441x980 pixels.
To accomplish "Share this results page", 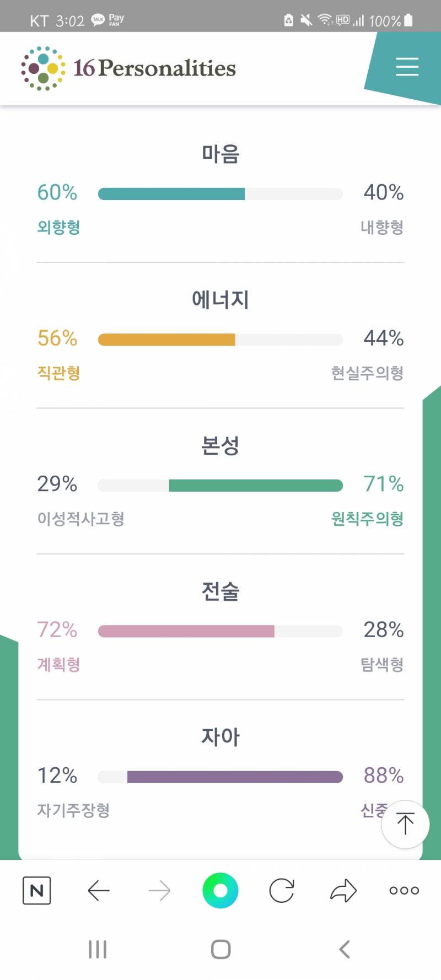I will pyautogui.click(x=343, y=891).
